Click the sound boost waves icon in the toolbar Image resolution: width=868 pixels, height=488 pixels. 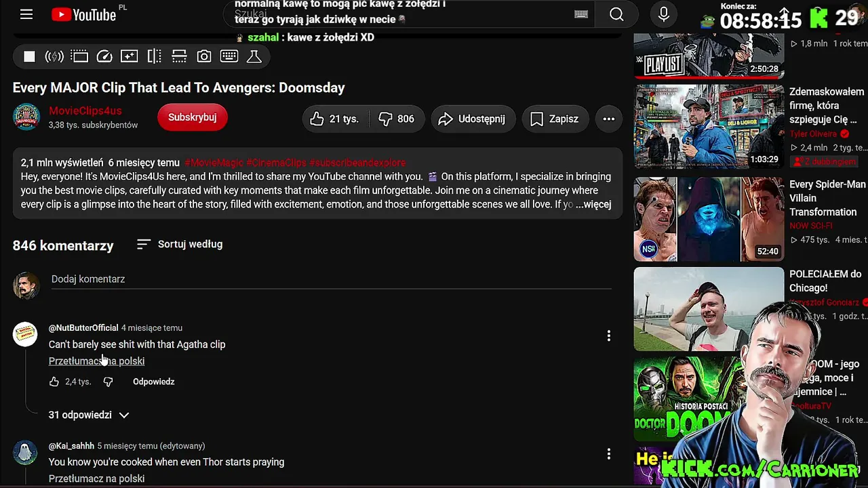click(54, 57)
